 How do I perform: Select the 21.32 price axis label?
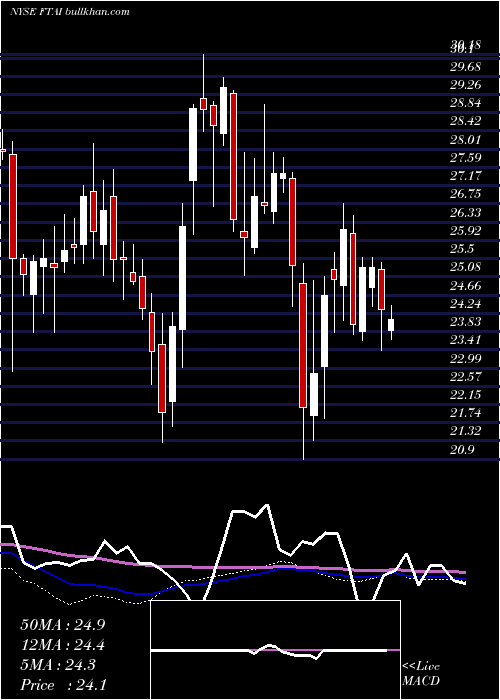[466, 431]
